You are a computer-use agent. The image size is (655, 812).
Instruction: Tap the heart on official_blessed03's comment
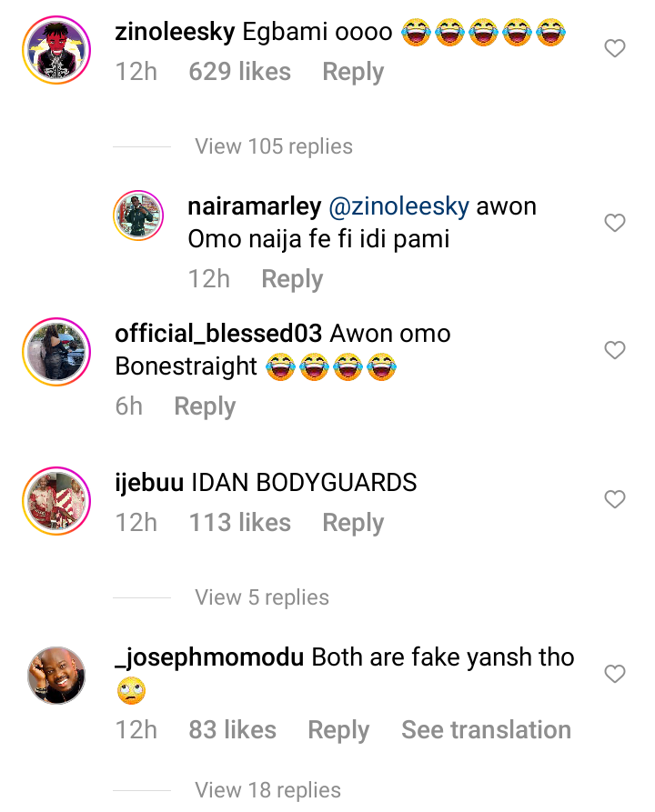[615, 350]
